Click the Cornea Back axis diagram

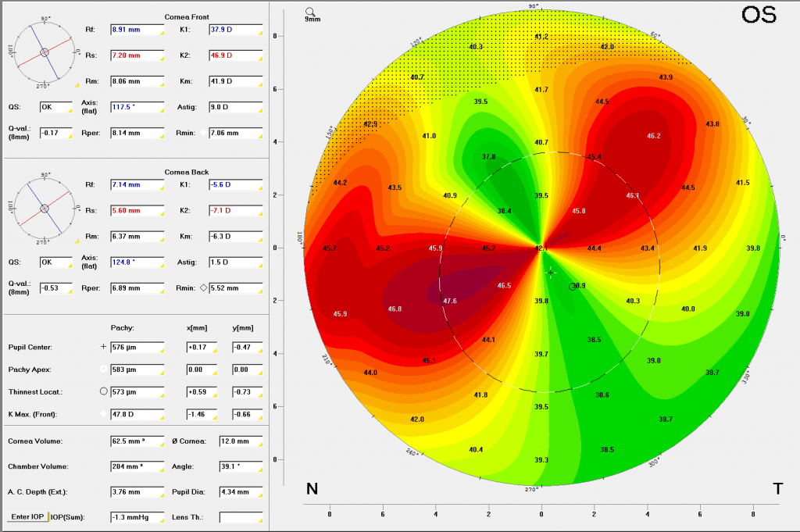tap(45, 208)
